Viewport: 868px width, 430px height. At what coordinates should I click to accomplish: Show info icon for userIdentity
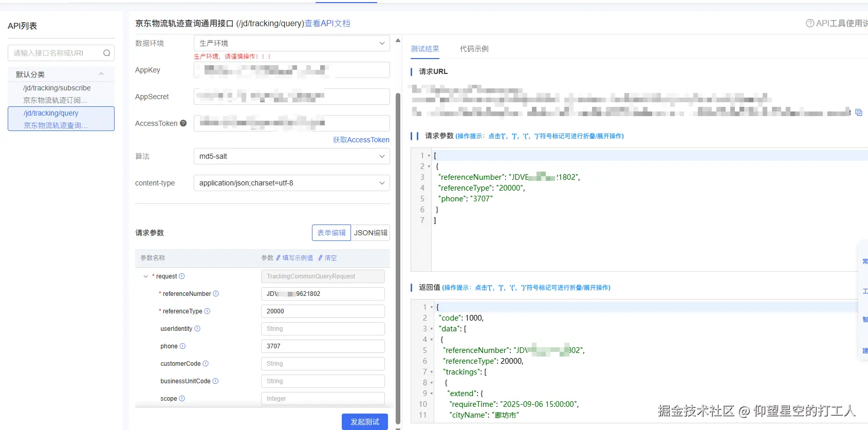click(197, 329)
